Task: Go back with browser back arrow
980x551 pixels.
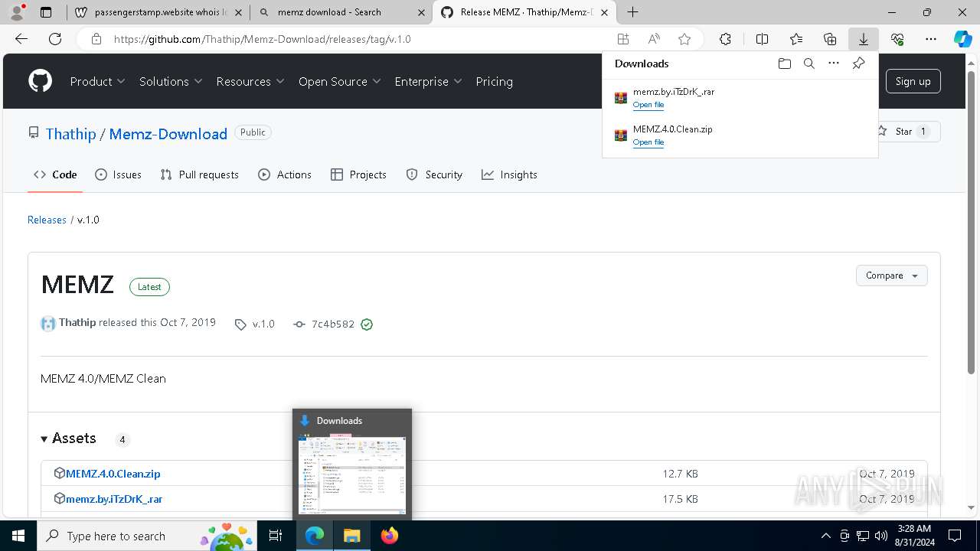Action: (x=21, y=39)
